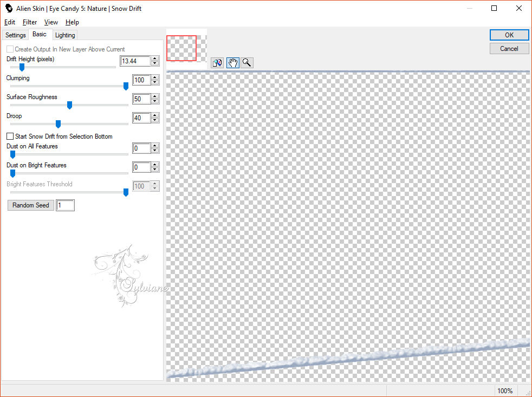Toggle the original/preview comparison icon
Screen dimensions: 532x397
pyautogui.click(x=217, y=63)
